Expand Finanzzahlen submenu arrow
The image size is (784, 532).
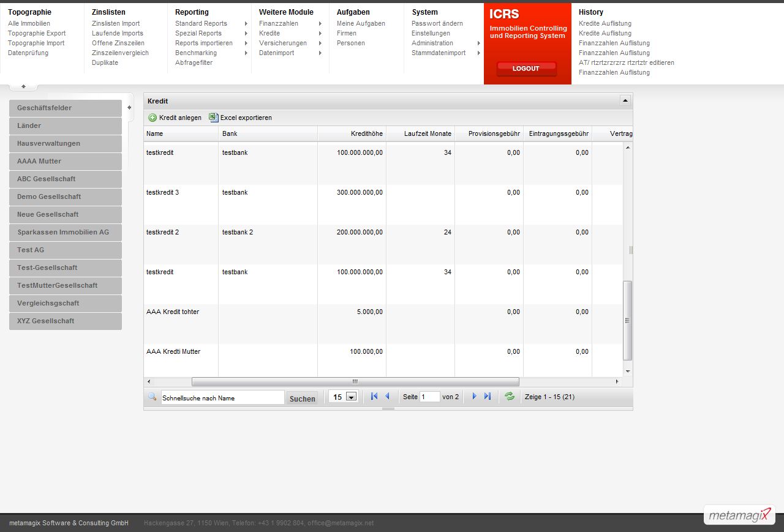click(x=320, y=24)
